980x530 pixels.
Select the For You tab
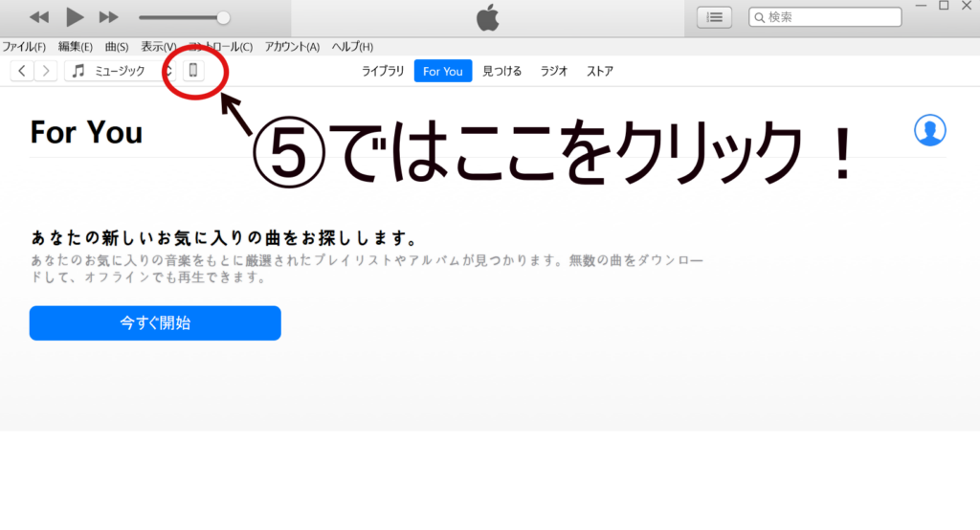tap(442, 71)
